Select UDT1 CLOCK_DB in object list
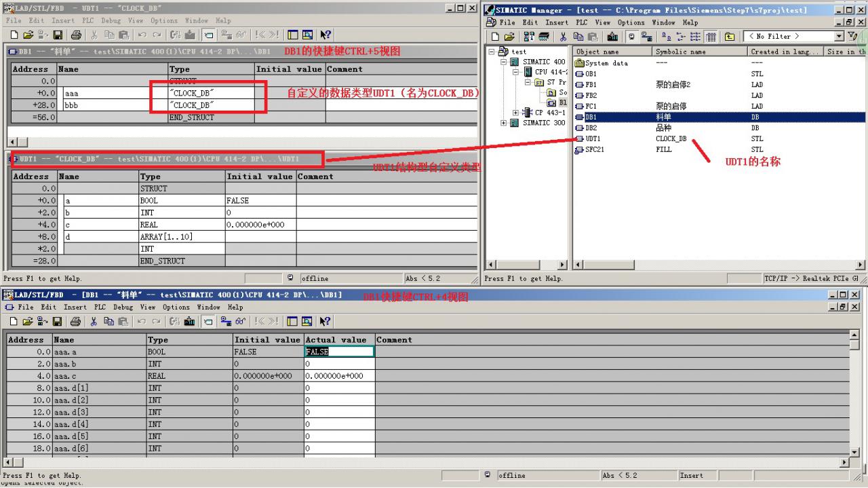 [593, 138]
